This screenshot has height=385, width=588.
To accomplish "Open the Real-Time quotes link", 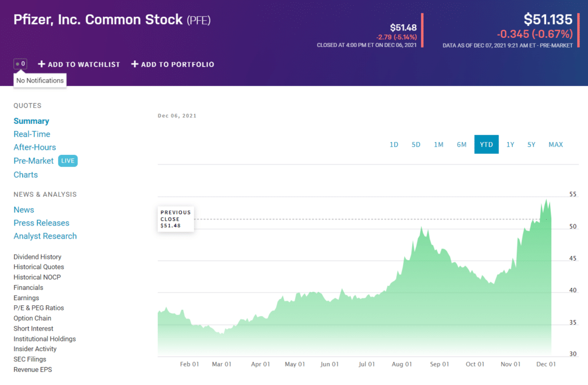I will [x=32, y=134].
